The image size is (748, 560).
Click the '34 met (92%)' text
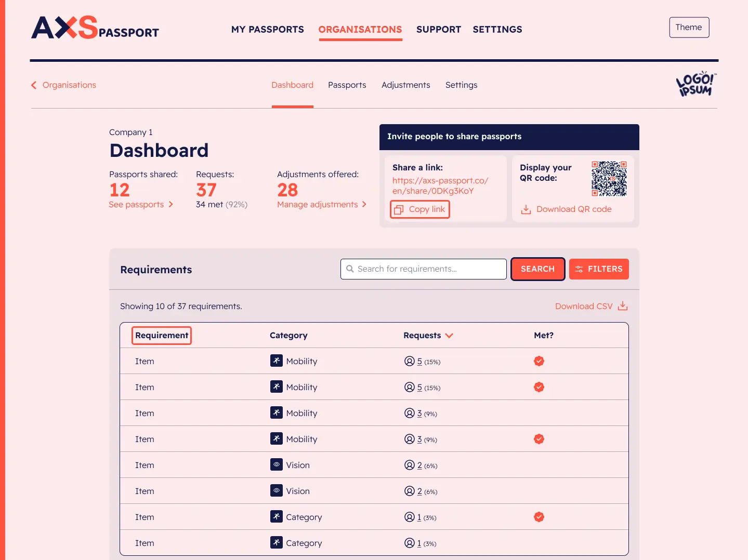[x=221, y=205]
